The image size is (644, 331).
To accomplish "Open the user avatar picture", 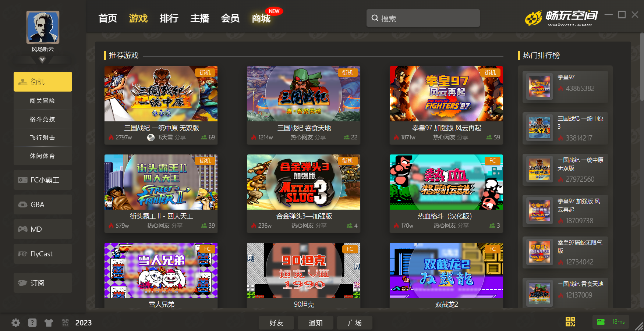I will [43, 27].
